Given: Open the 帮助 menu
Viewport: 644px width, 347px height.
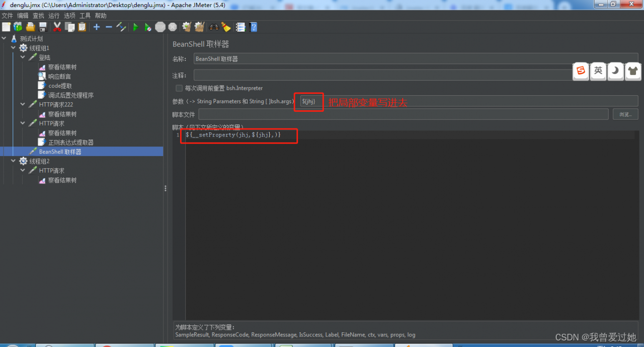Looking at the screenshot, I should 101,16.
